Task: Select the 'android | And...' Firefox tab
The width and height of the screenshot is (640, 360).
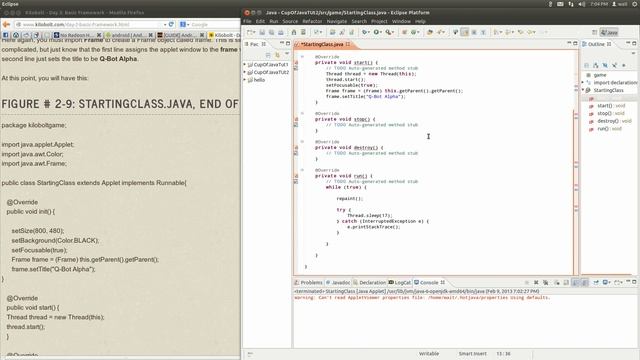Action: [x=129, y=35]
